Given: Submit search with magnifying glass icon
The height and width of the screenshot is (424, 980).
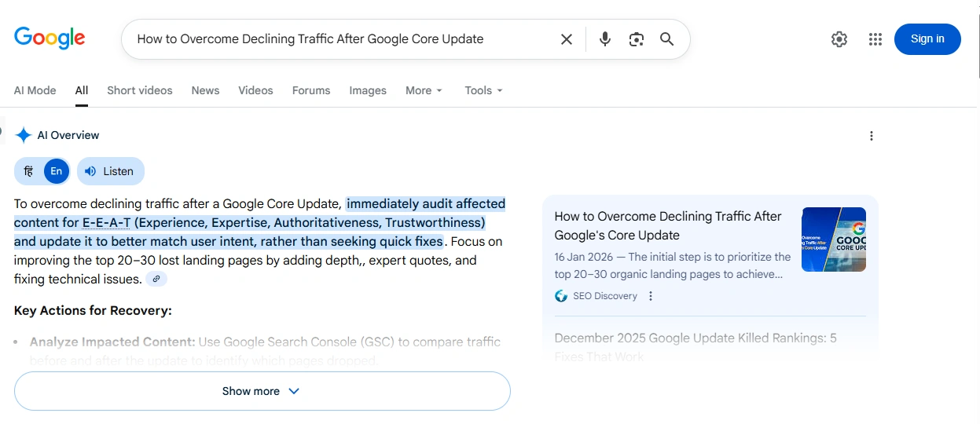Looking at the screenshot, I should (x=667, y=39).
